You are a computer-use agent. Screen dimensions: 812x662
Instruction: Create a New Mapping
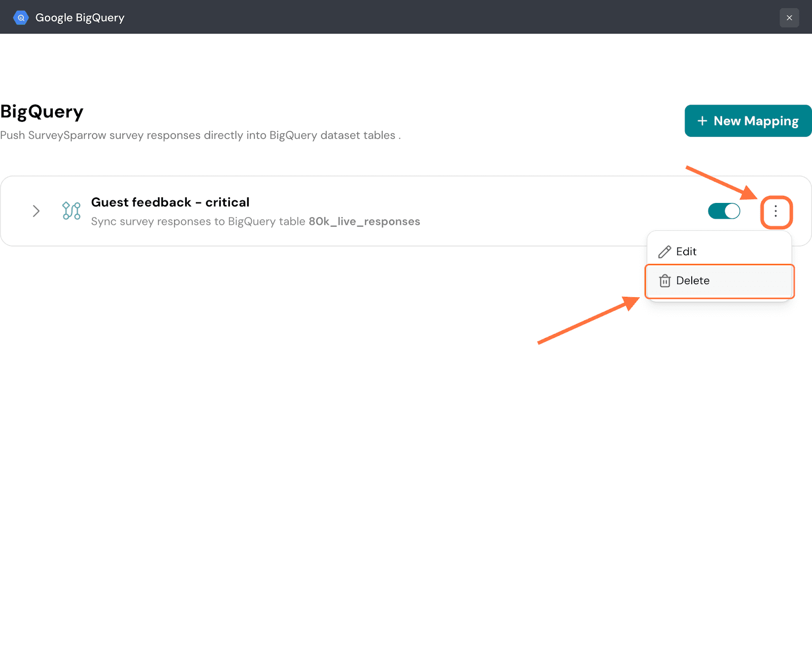tap(748, 121)
